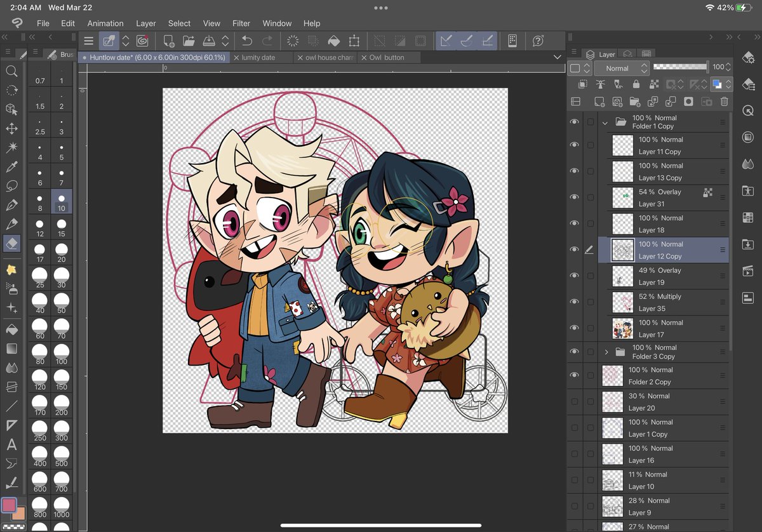Click the Redo arrow in command bar

267,41
